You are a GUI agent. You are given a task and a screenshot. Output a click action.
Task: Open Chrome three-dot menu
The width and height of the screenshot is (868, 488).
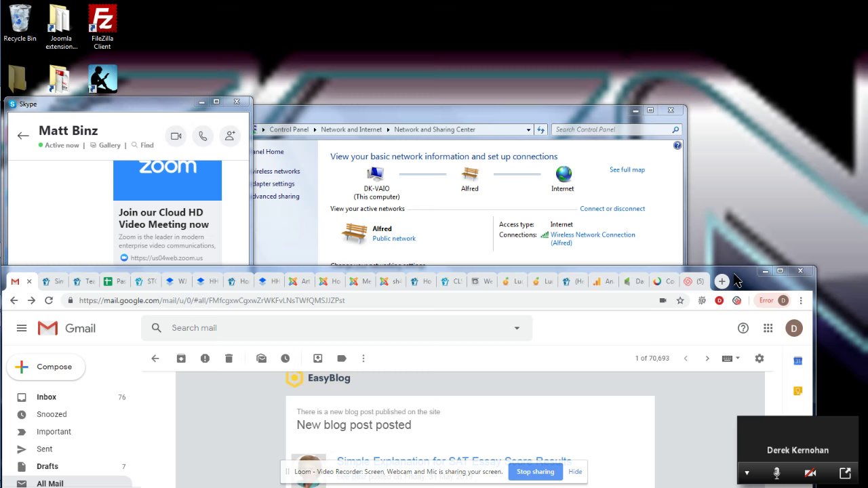[x=801, y=300]
